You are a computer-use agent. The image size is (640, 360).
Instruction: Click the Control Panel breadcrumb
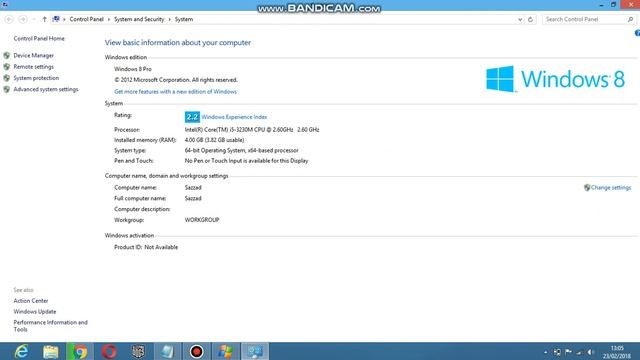(x=87, y=19)
